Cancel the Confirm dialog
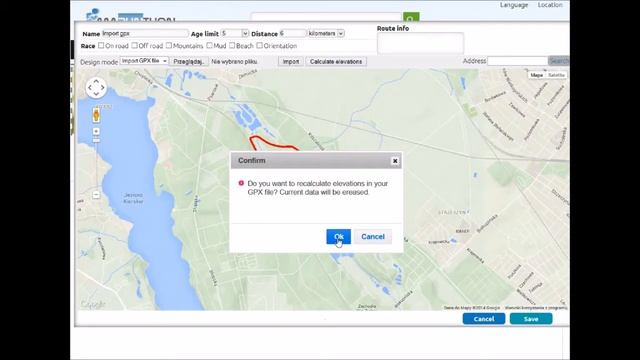The height and width of the screenshot is (360, 640). (x=373, y=237)
